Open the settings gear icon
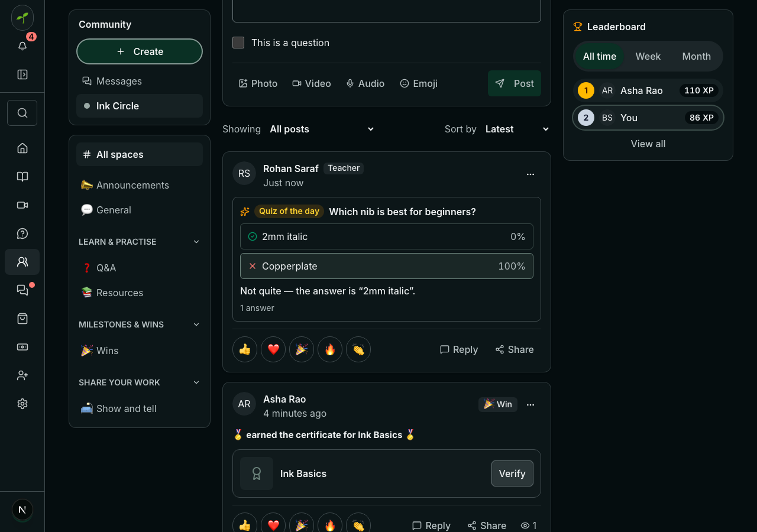The height and width of the screenshot is (532, 757). (x=22, y=404)
